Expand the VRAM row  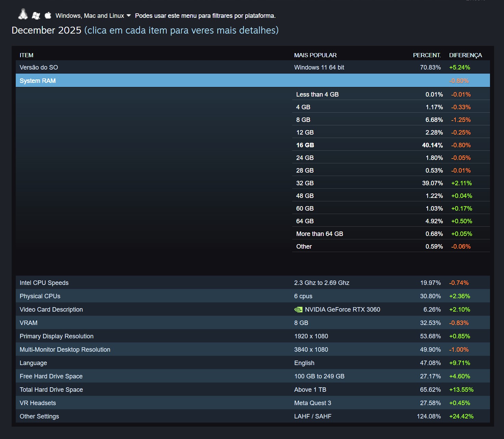[29, 323]
